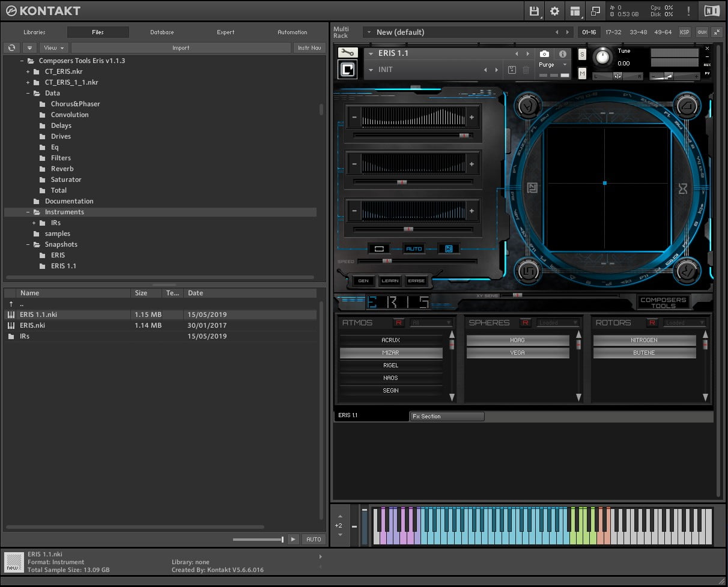Select next instrument arrow beside ERIS 1.1

[527, 54]
